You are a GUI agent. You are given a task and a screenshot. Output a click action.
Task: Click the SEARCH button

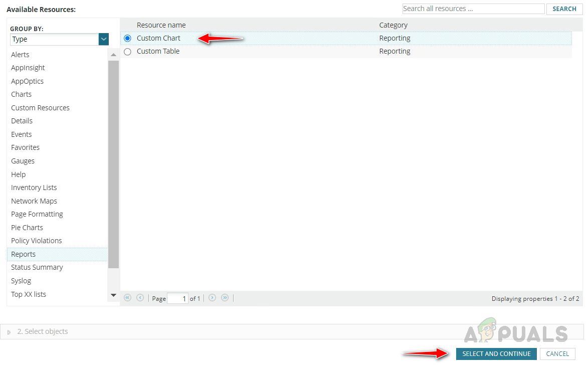[564, 9]
